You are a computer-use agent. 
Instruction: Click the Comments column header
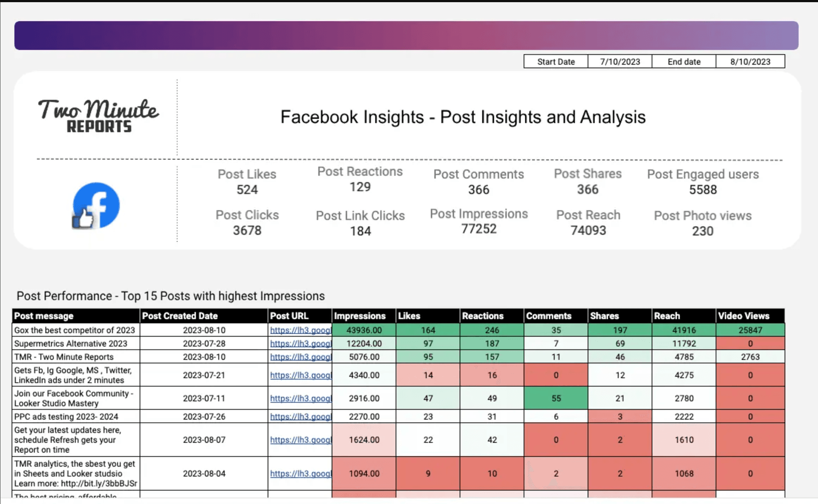pyautogui.click(x=556, y=316)
